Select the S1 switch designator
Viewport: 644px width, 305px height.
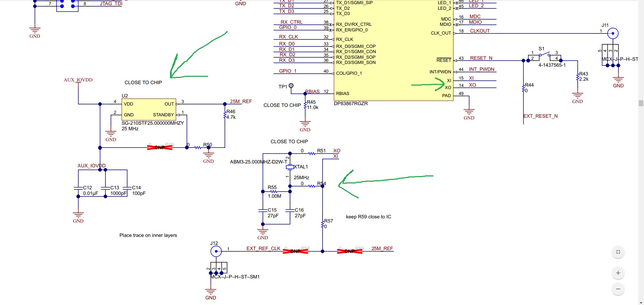pyautogui.click(x=541, y=49)
